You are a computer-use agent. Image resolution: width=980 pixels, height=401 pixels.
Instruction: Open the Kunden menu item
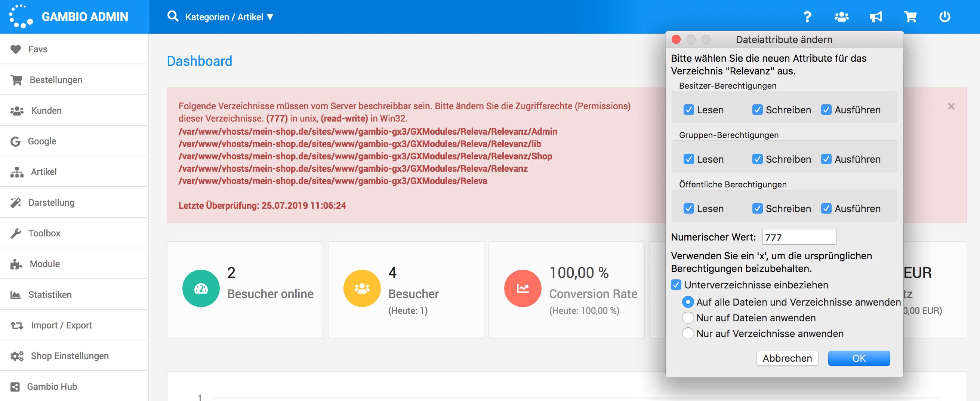74,111
